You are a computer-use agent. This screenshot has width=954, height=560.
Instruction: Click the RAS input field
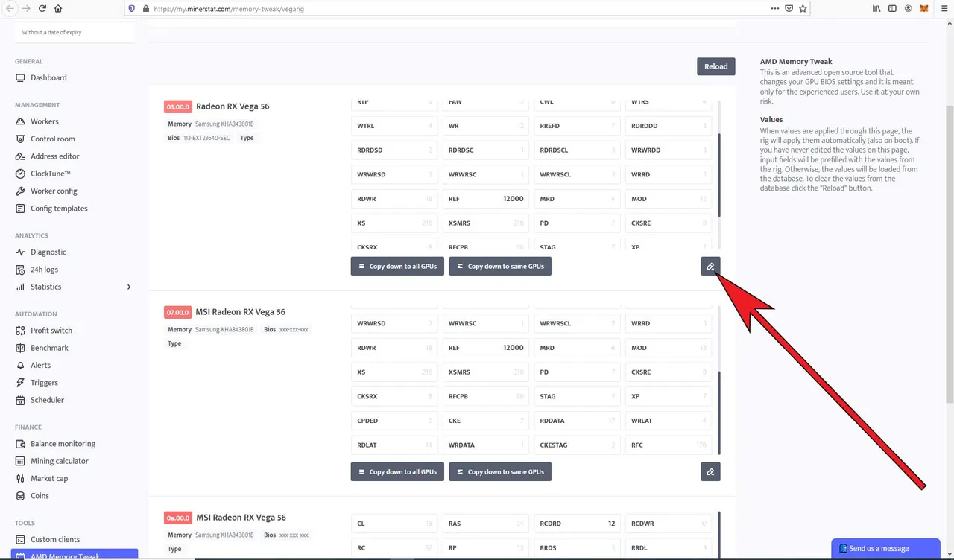click(x=486, y=524)
